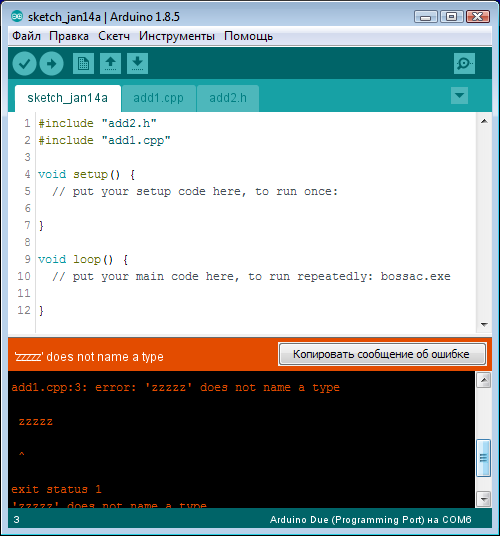
Task: Click the console scroll up arrow
Action: coord(484,380)
